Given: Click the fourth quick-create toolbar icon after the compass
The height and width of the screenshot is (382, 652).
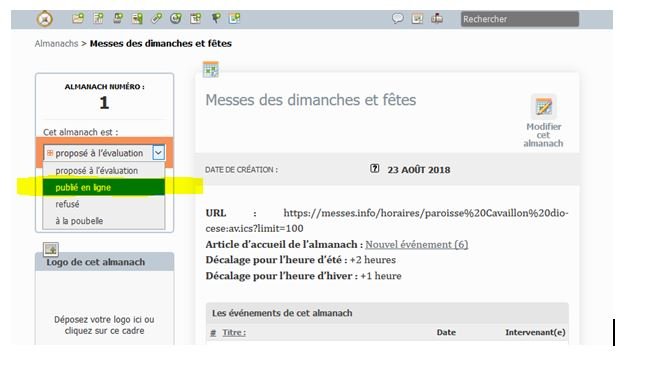Looking at the screenshot, I should (x=137, y=18).
